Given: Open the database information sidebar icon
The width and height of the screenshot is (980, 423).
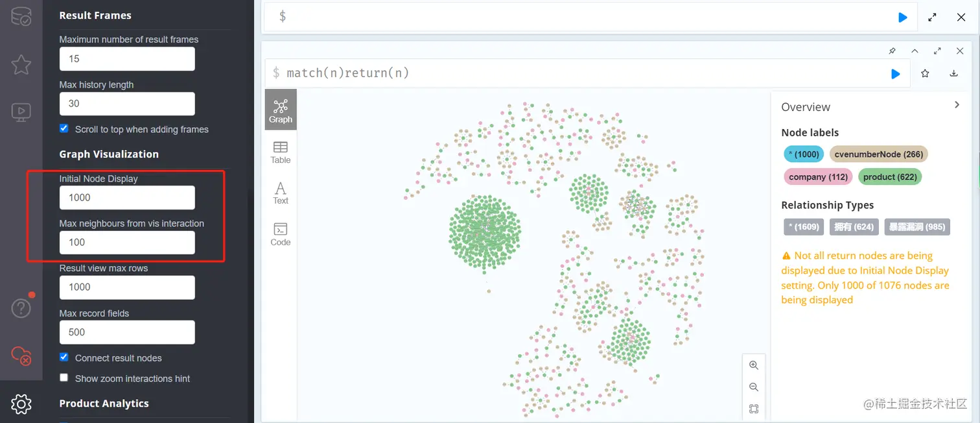Looking at the screenshot, I should tap(21, 16).
